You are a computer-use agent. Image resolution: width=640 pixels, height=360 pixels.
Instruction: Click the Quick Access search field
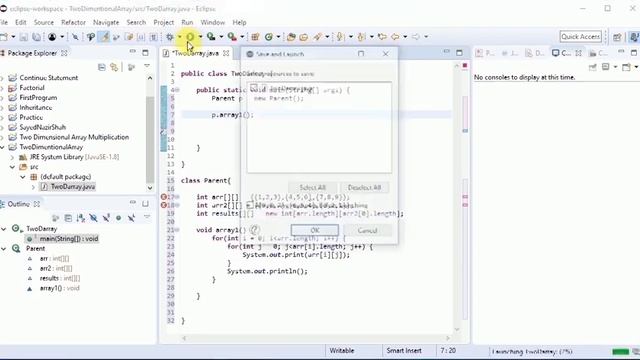pos(580,36)
